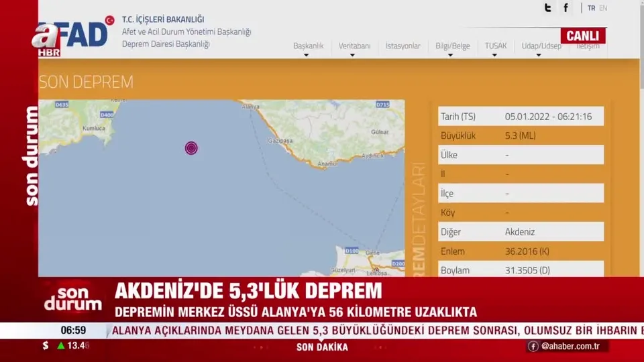The image size is (644, 362).
Task: Expand the Veritabanı menu arrow
Action: pos(352,55)
